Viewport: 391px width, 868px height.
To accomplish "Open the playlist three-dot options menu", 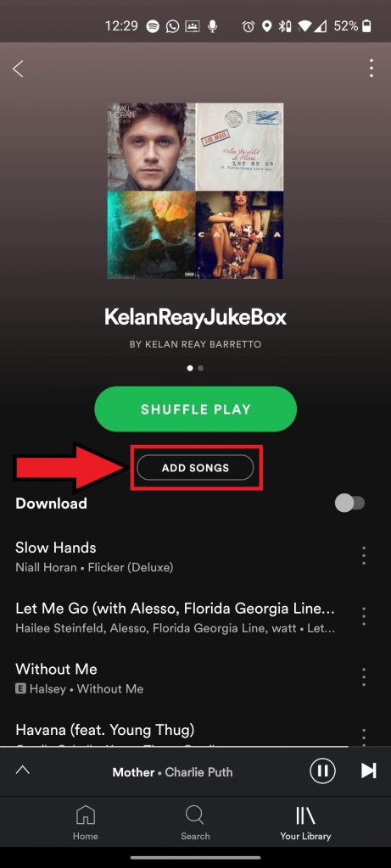I will (x=371, y=68).
